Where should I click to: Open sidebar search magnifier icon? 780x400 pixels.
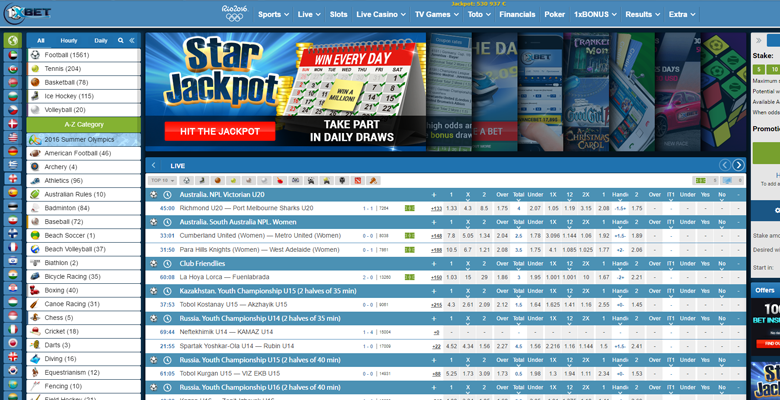120,40
